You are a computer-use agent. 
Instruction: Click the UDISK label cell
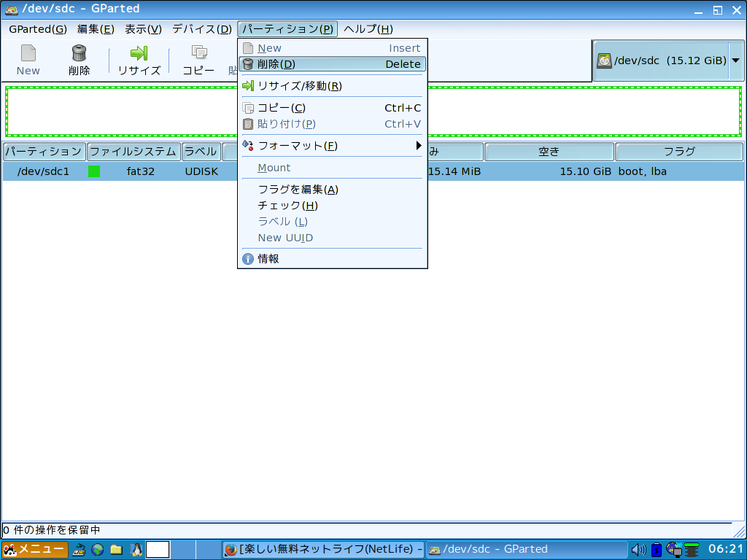(201, 171)
